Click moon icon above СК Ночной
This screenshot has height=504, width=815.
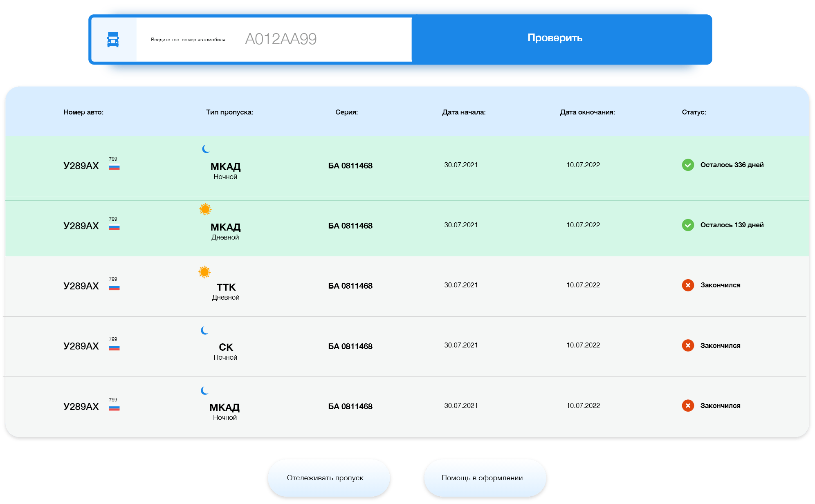[x=204, y=330]
